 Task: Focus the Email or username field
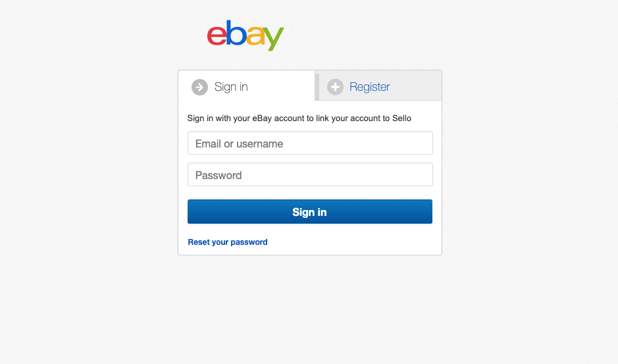tap(310, 143)
